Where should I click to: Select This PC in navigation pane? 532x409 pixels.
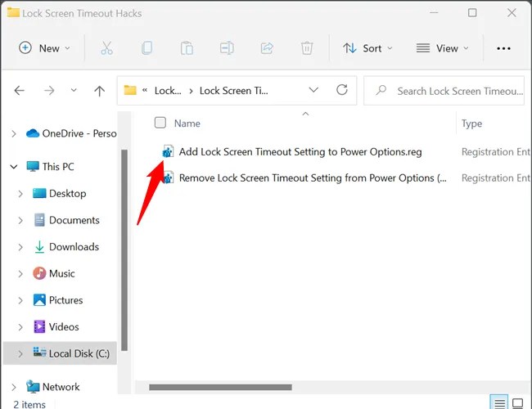[58, 167]
